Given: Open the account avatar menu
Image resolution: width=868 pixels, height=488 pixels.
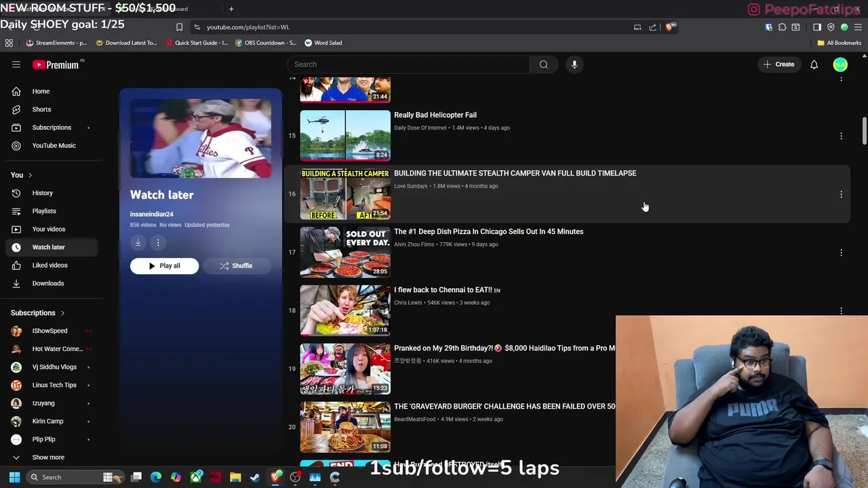Looking at the screenshot, I should click(840, 64).
